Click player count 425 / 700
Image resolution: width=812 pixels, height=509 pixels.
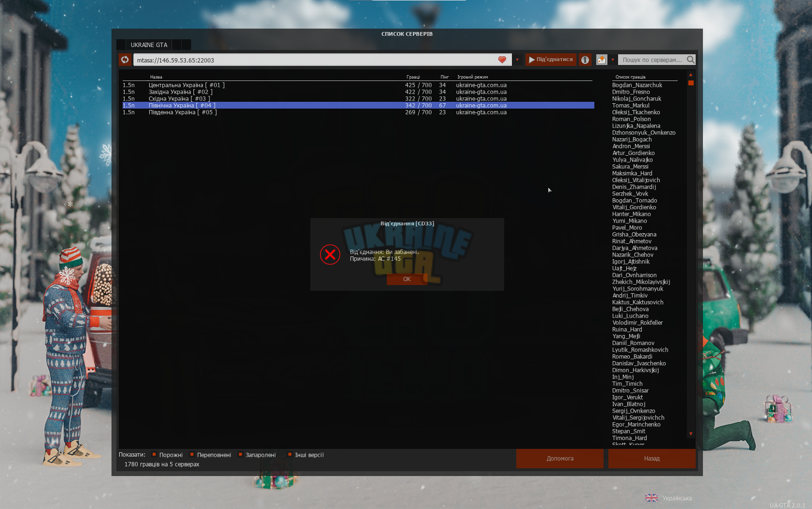click(x=418, y=85)
